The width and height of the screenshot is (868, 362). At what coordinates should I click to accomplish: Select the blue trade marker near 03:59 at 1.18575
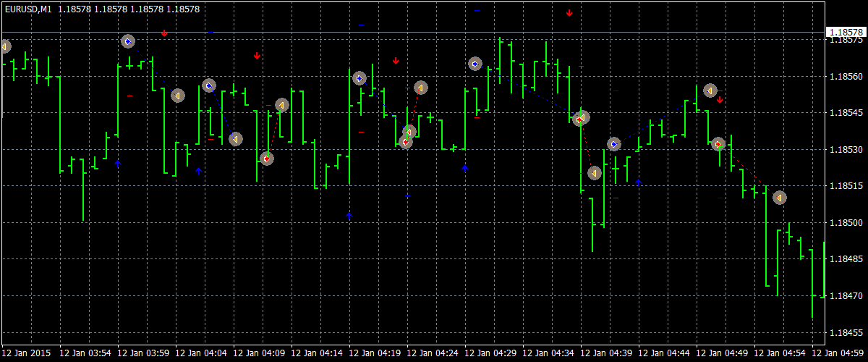pos(128,42)
